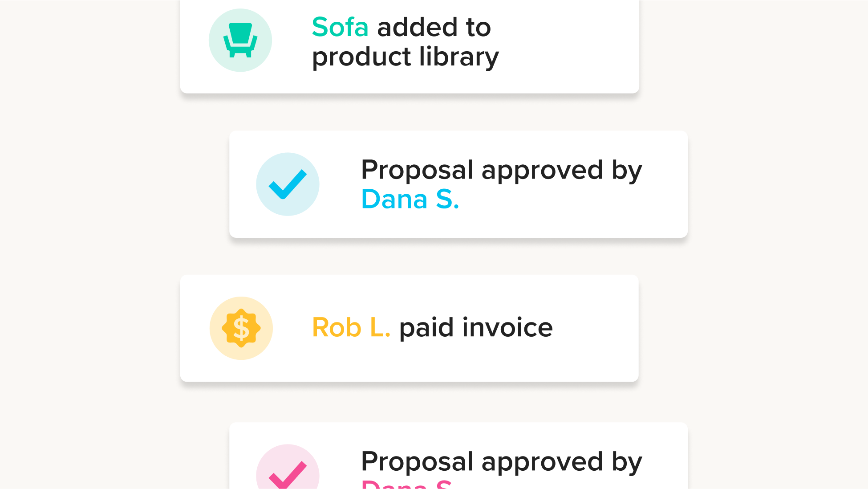Open the blue Proposal approved notification card
This screenshot has height=489, width=868.
point(458,184)
